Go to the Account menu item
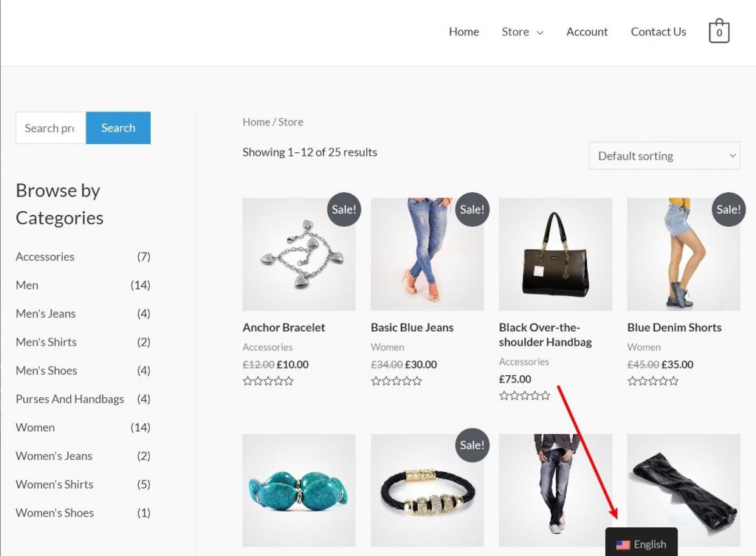The width and height of the screenshot is (756, 556). 587,32
